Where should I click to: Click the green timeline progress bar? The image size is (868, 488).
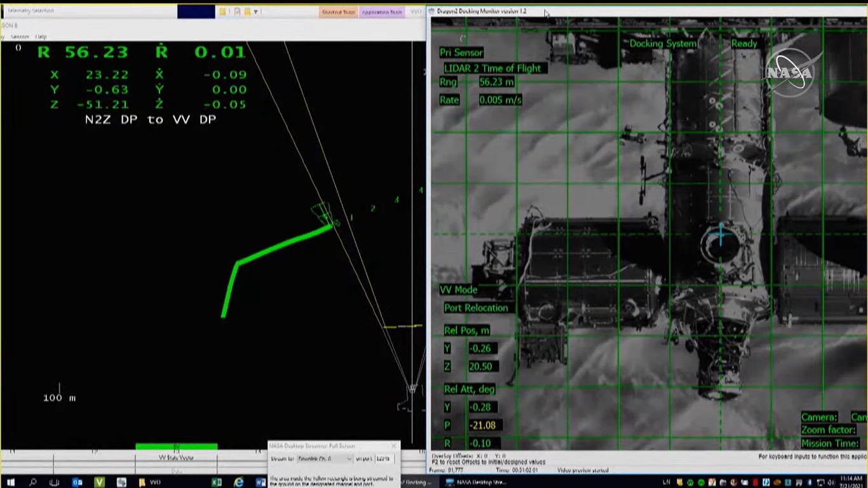(x=176, y=447)
